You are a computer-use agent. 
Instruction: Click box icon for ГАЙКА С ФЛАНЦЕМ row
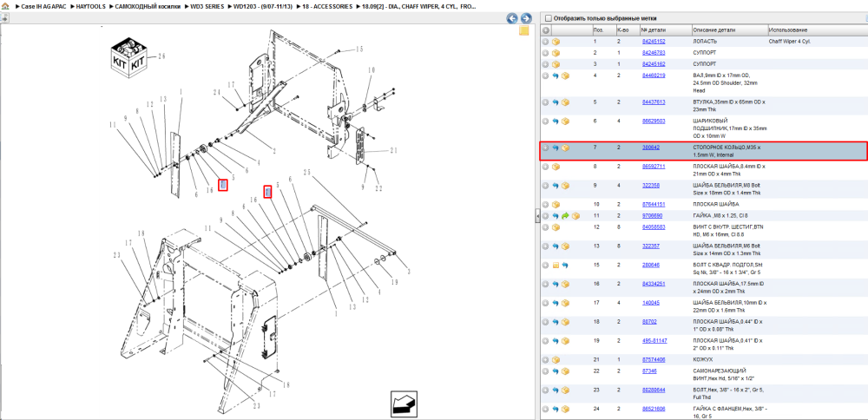[565, 409]
